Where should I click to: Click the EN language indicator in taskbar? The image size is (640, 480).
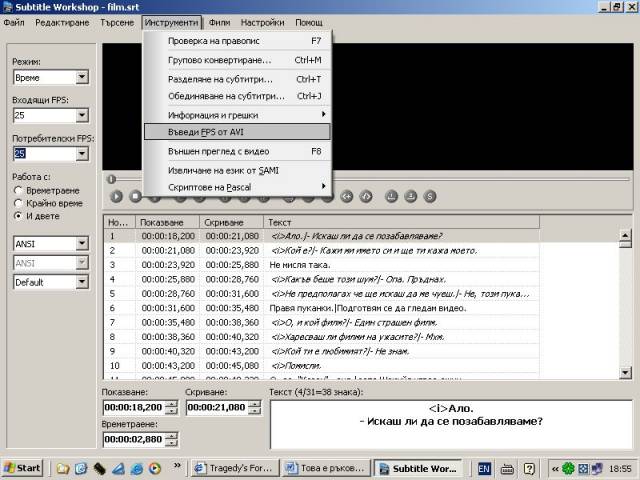[484, 469]
